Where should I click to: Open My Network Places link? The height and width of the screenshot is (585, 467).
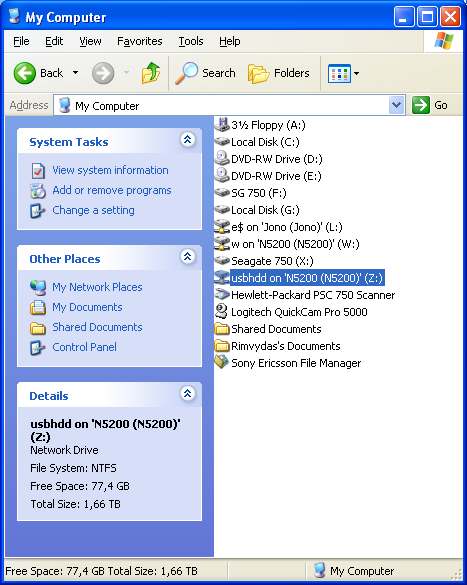click(97, 287)
